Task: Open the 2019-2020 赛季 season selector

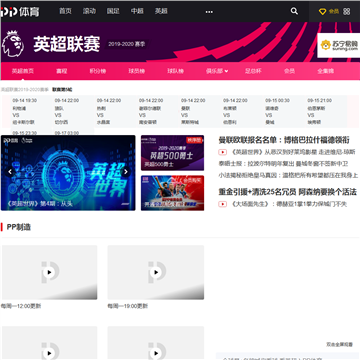Action: (x=126, y=44)
